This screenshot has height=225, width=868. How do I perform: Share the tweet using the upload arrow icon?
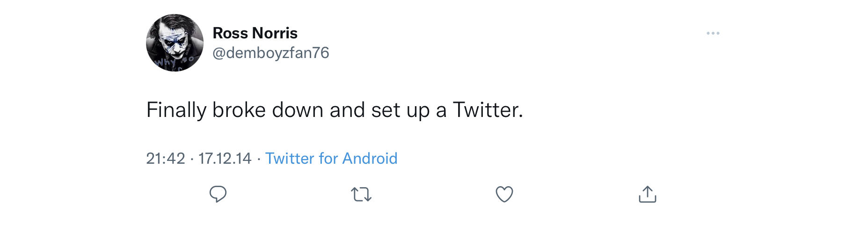coord(648,194)
